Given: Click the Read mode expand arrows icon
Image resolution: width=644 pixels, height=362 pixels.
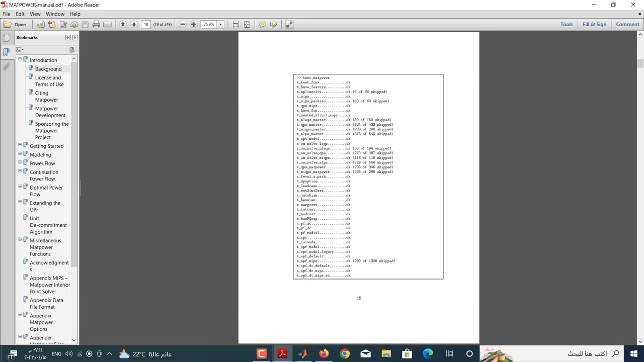Looking at the screenshot, I should pyautogui.click(x=289, y=24).
